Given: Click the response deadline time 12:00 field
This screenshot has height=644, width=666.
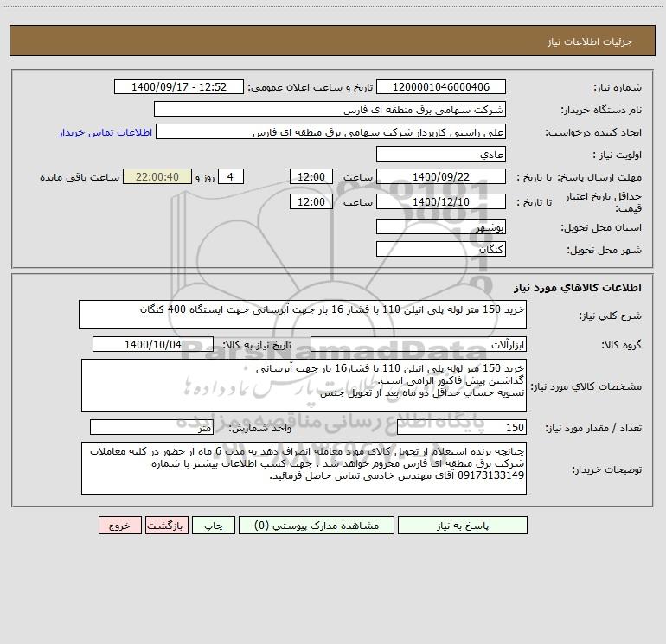Looking at the screenshot, I should click(x=311, y=176).
